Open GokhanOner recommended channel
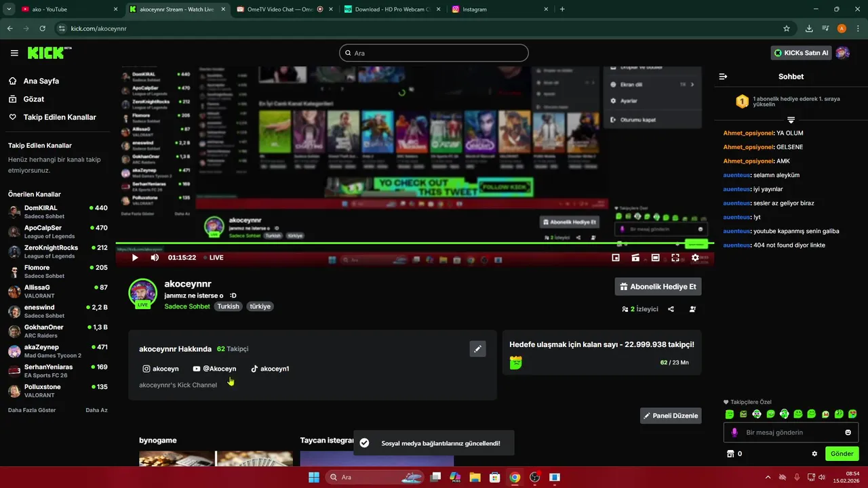868x488 pixels. coord(58,331)
